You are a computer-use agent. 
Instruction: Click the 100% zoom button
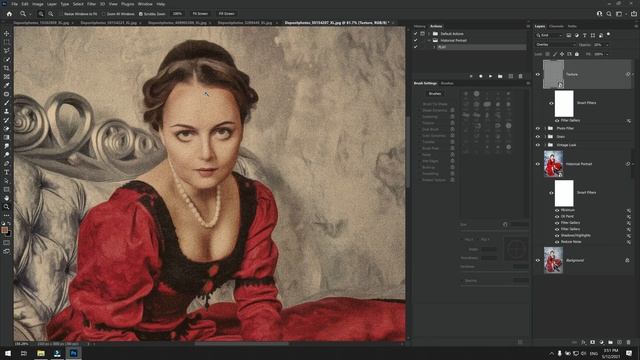pos(177,13)
